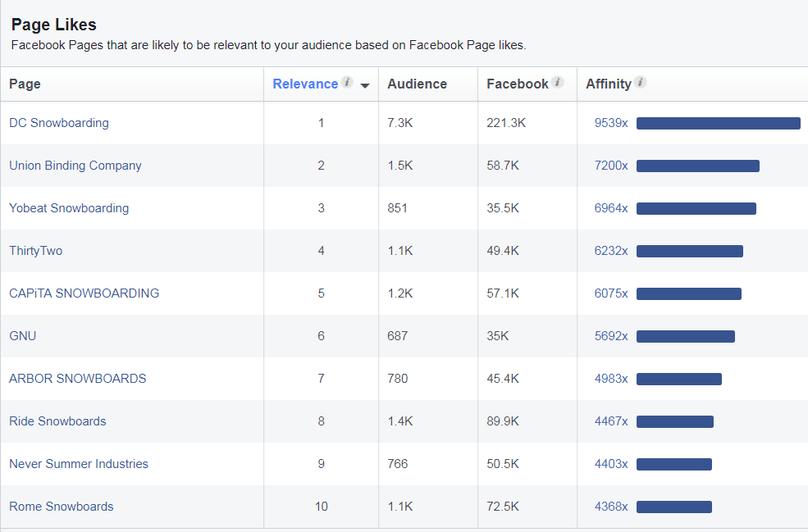Open the ThirtyTwo page link
Screen dimensions: 808x532
[35, 251]
